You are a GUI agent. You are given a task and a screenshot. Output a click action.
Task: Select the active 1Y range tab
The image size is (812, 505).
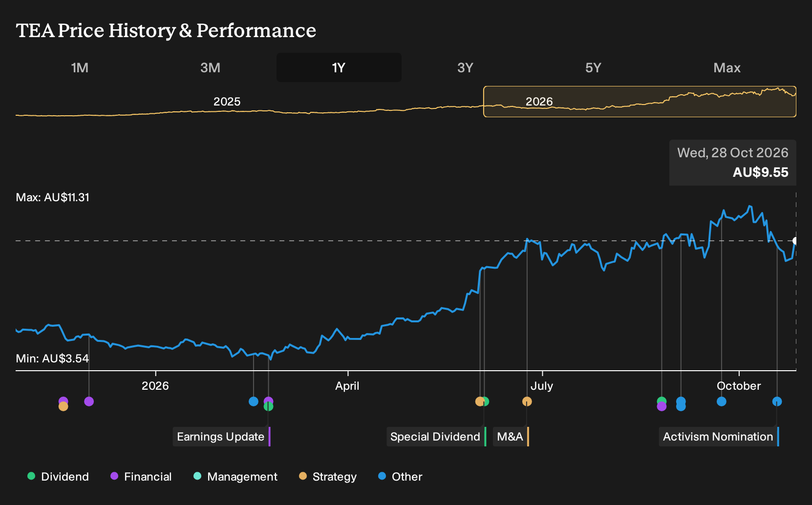click(339, 67)
